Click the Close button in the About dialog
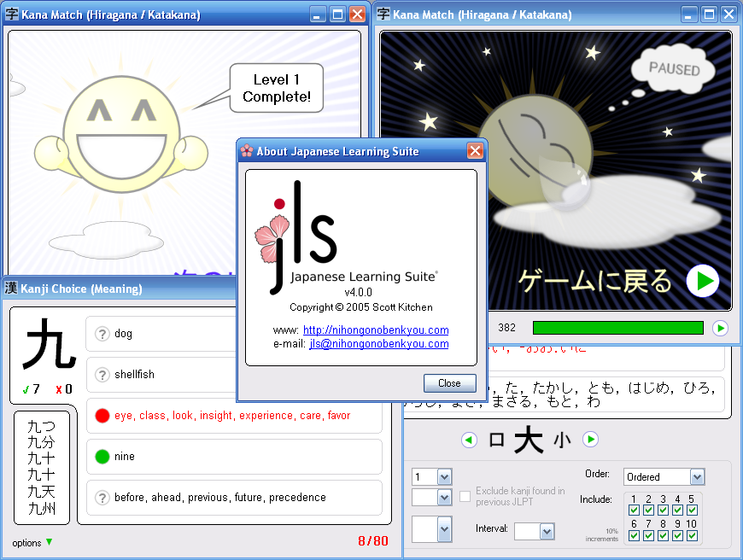743x560 pixels. point(450,382)
